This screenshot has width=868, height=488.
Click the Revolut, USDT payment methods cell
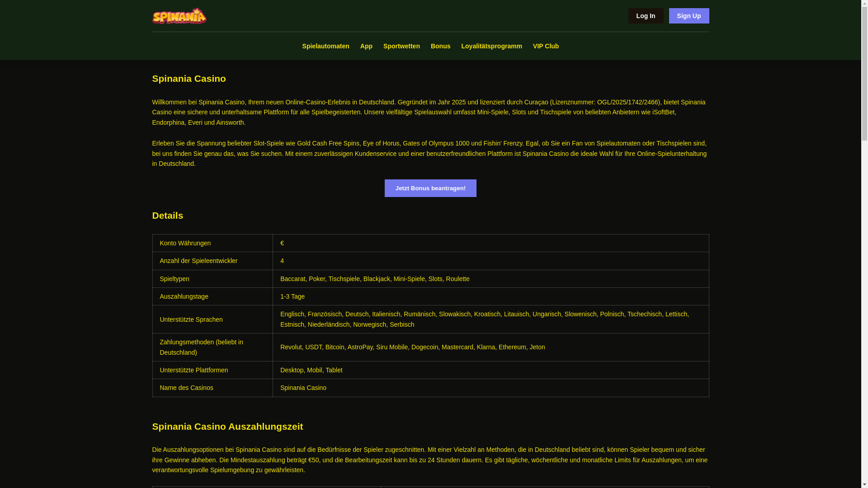point(491,347)
